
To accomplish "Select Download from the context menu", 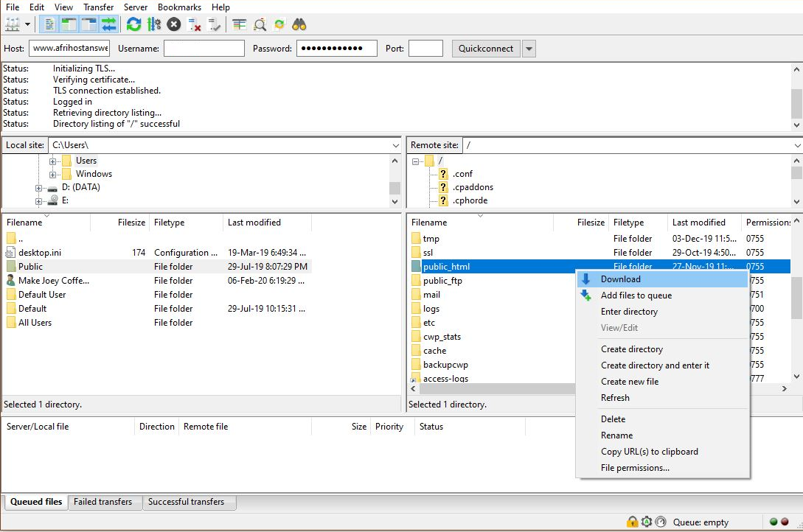I will (620, 279).
